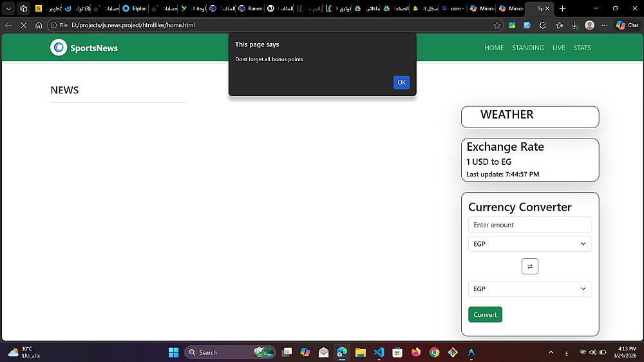Image resolution: width=644 pixels, height=362 pixels.
Task: Open the Settings and more ellipsis menu
Action: [x=605, y=25]
